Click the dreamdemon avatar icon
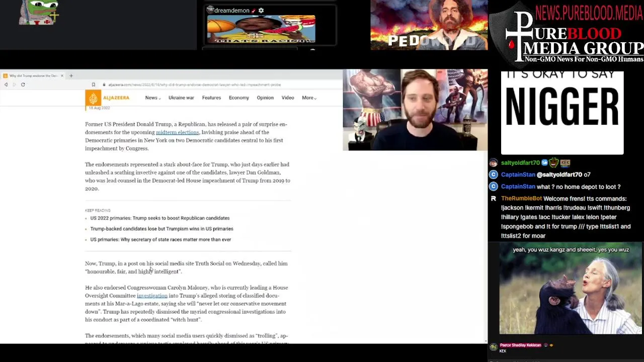644x362 pixels. tap(210, 10)
